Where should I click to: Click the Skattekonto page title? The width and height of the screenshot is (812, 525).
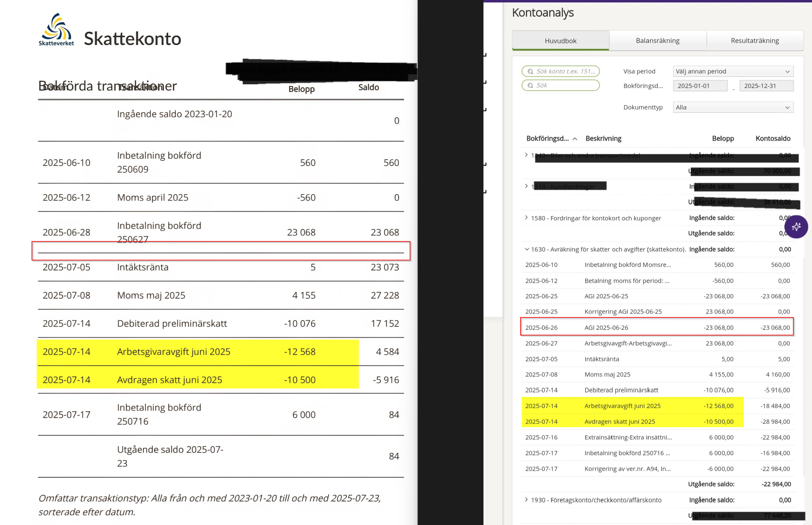(x=132, y=38)
